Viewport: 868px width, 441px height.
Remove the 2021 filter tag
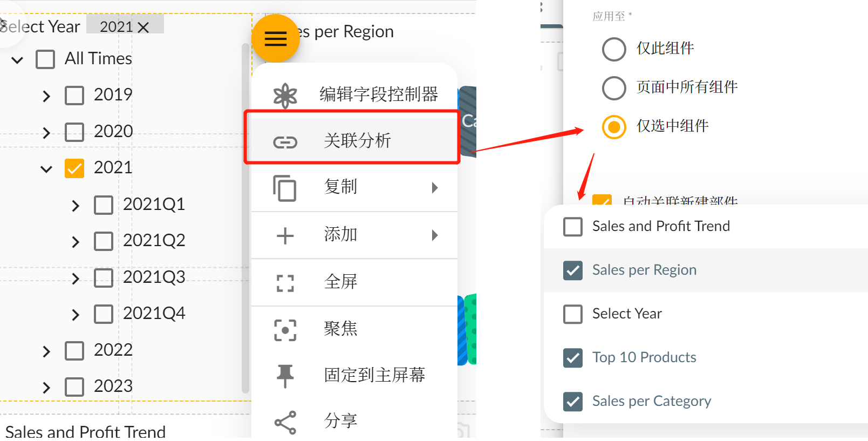tap(143, 28)
